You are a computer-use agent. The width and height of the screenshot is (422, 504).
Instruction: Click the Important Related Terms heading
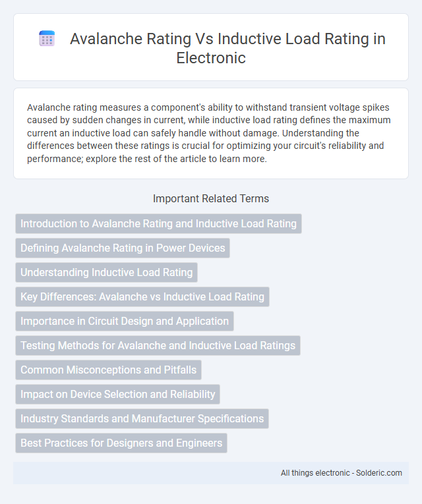click(211, 199)
